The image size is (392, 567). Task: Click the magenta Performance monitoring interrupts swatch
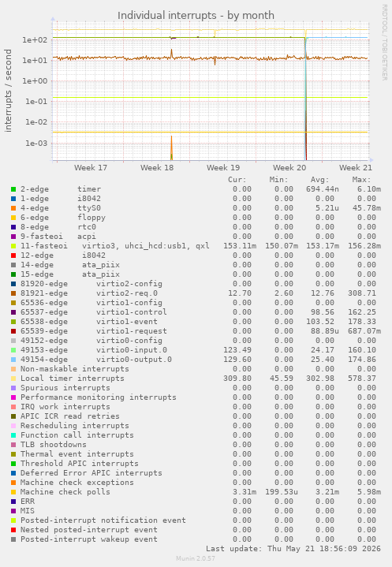[13, 397]
